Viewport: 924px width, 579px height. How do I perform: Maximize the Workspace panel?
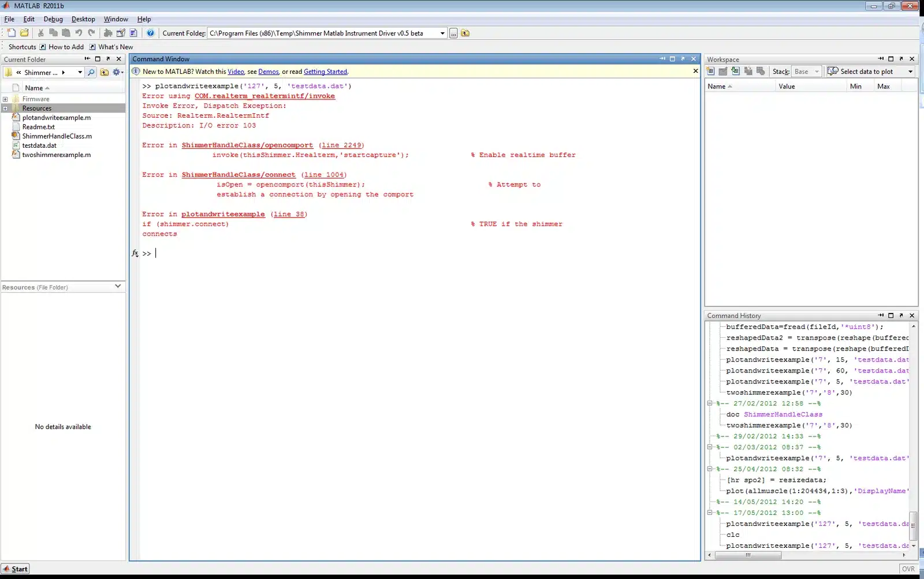(891, 59)
